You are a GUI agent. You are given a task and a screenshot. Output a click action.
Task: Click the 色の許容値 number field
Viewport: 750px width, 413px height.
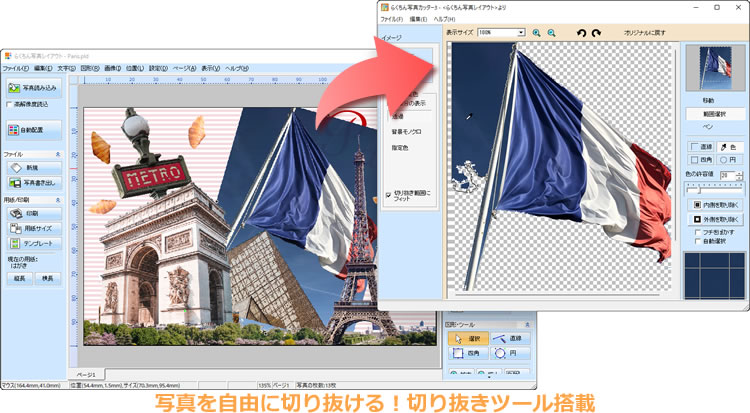pos(728,176)
